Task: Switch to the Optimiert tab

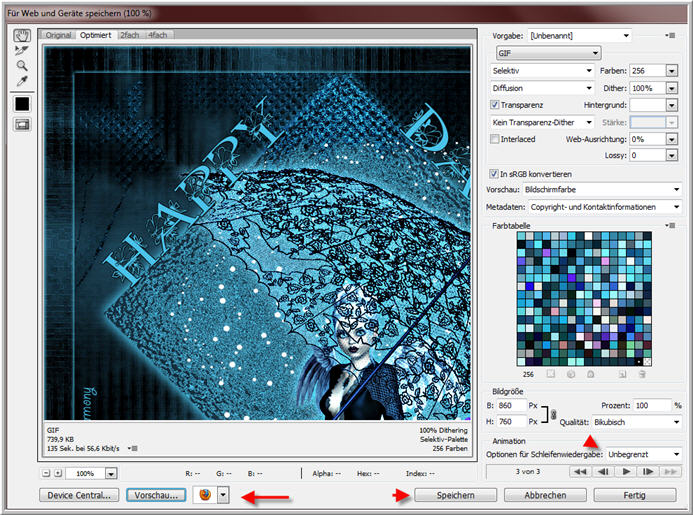Action: pyautogui.click(x=95, y=35)
